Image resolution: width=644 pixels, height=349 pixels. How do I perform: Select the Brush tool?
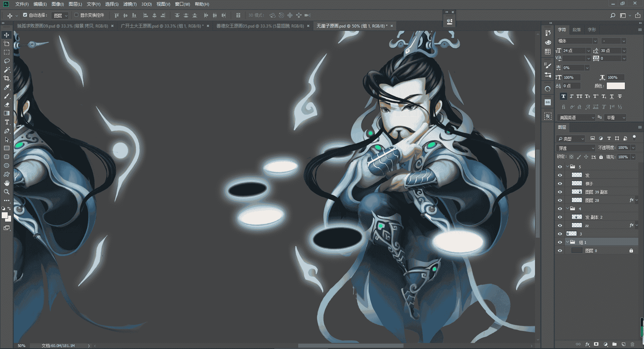6,96
